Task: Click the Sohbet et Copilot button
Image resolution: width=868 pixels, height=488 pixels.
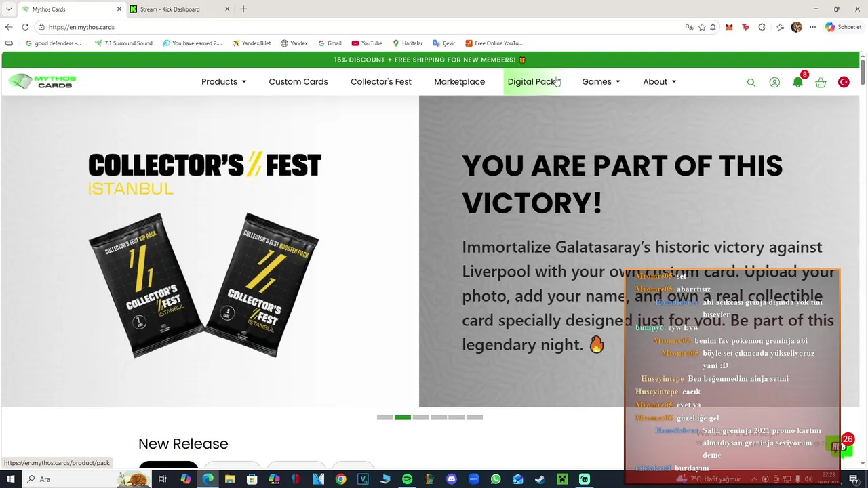Action: [843, 27]
